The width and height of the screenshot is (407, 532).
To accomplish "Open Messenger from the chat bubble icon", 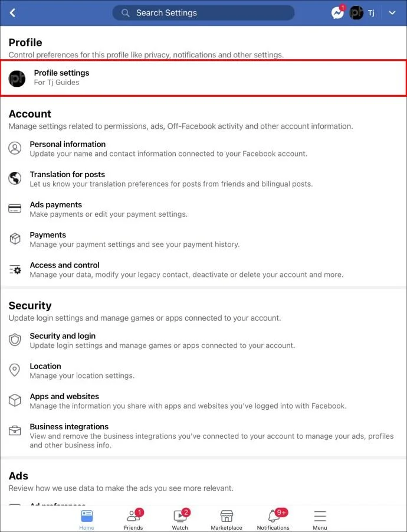I will tap(337, 13).
